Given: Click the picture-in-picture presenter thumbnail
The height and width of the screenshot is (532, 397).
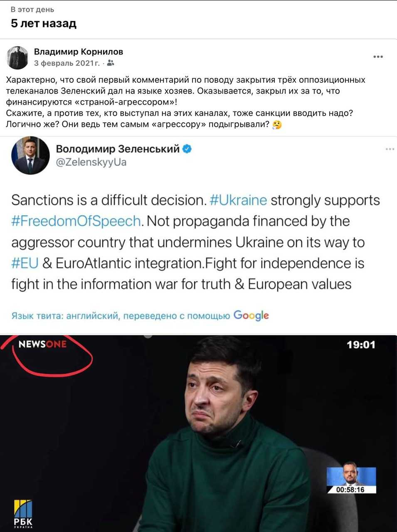Looking at the screenshot, I should tap(351, 480).
